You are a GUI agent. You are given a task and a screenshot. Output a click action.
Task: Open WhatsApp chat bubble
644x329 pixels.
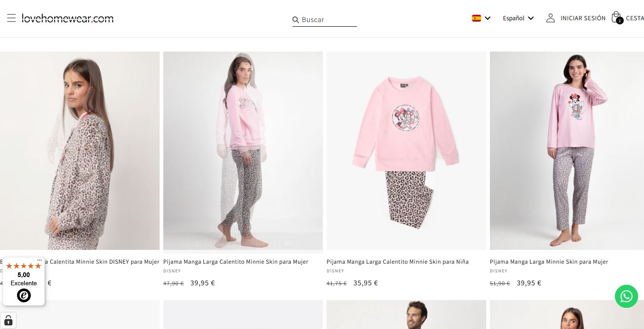626,296
